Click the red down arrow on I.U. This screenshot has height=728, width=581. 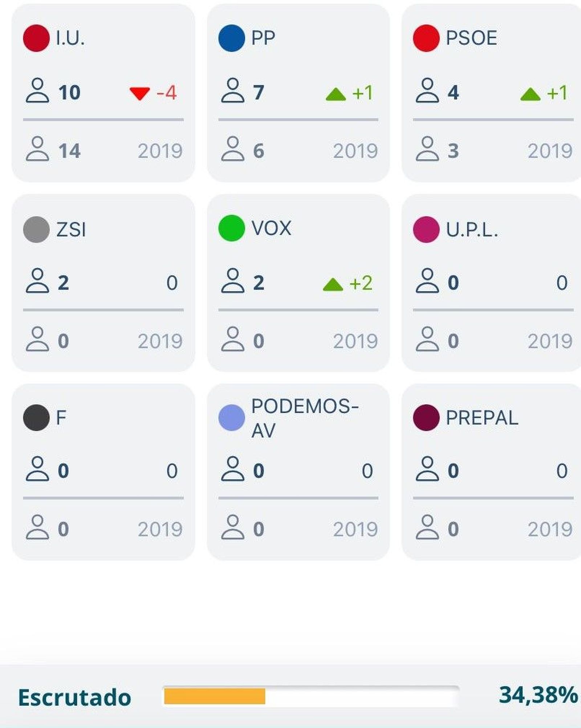pos(140,93)
